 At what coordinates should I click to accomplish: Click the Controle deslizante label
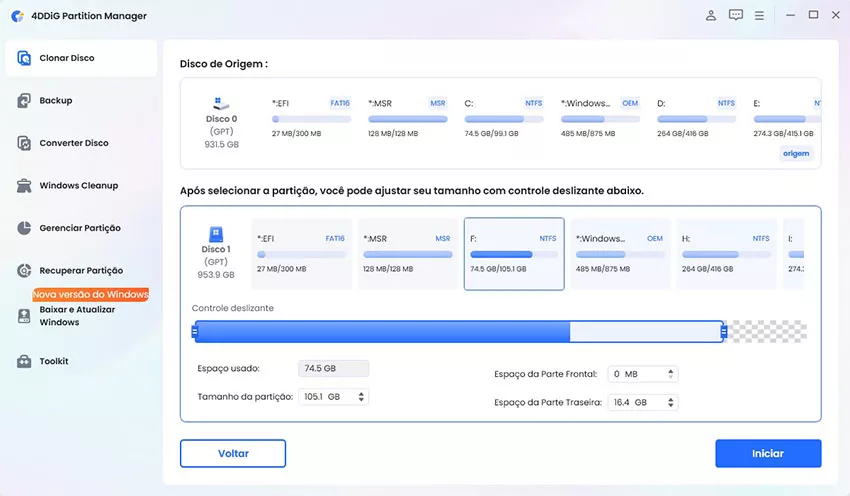pos(233,308)
